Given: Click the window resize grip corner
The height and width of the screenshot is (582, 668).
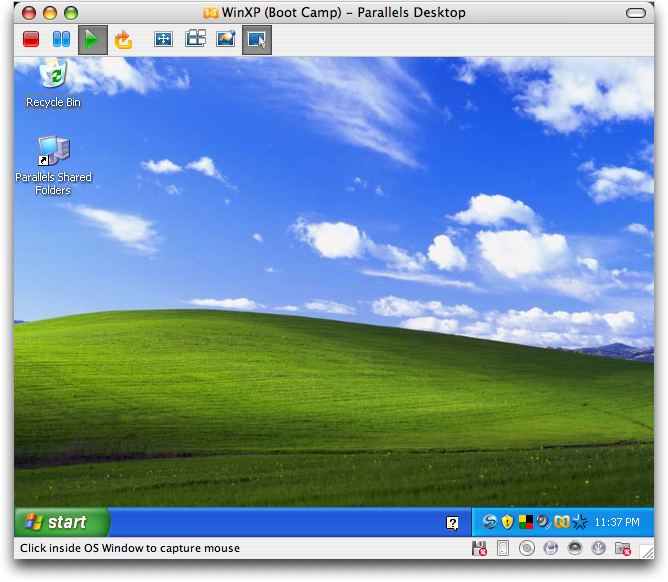Looking at the screenshot, I should pos(647,552).
